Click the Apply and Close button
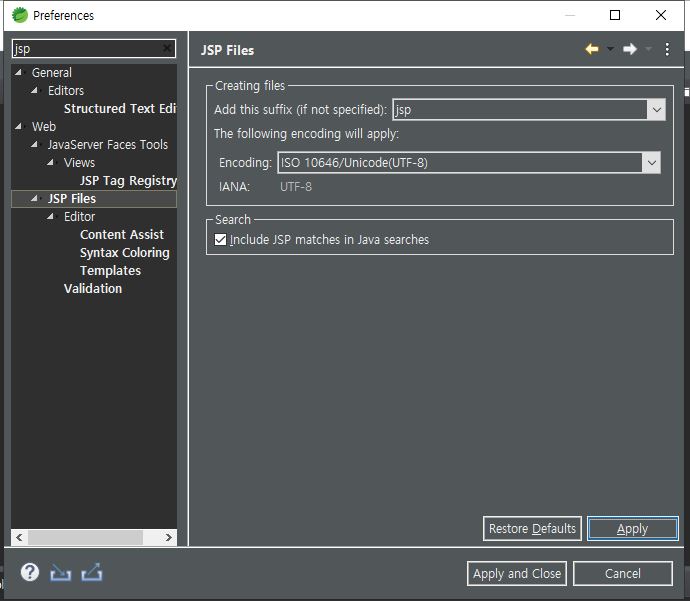 [517, 573]
